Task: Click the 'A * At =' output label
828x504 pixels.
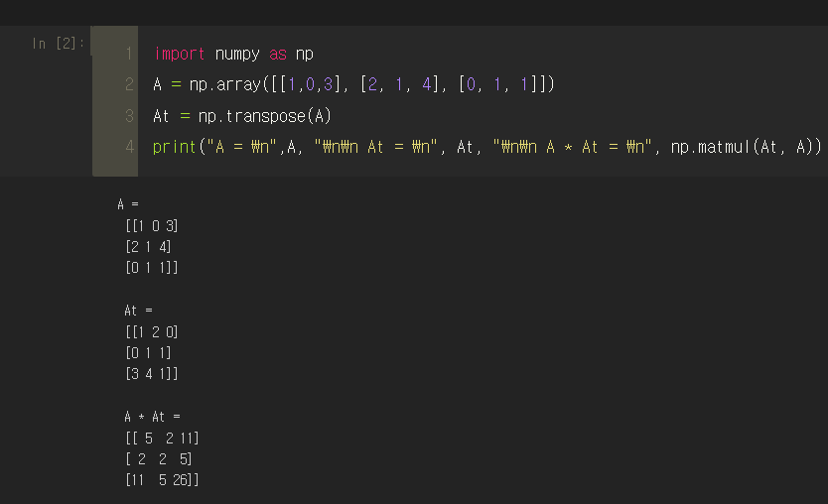Action: pyautogui.click(x=153, y=417)
